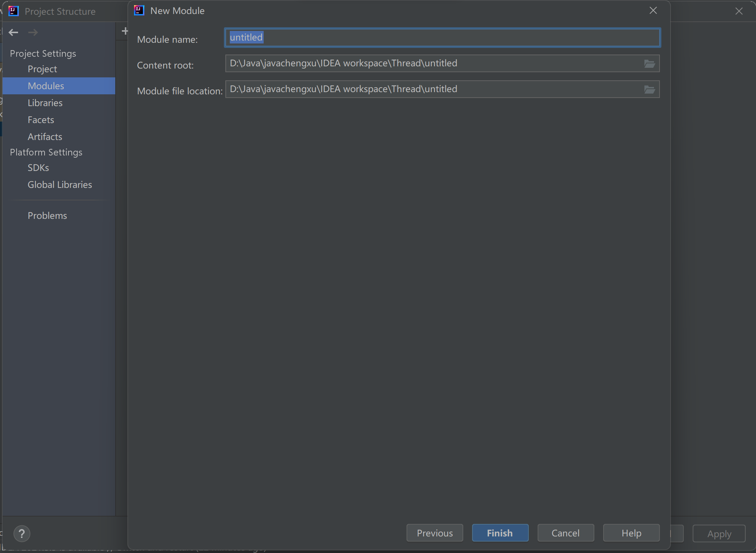756x553 pixels.
Task: Cancel the New Module wizard
Action: pos(565,533)
